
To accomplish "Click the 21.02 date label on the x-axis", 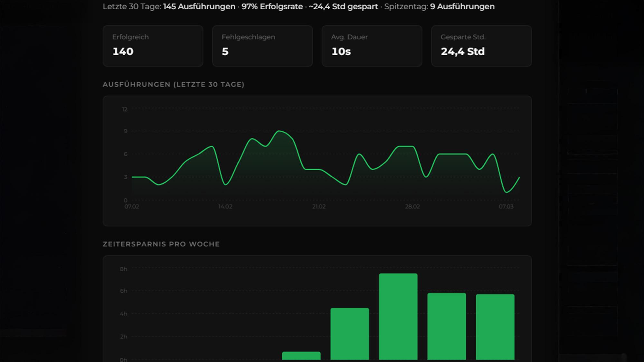I will 319,207.
